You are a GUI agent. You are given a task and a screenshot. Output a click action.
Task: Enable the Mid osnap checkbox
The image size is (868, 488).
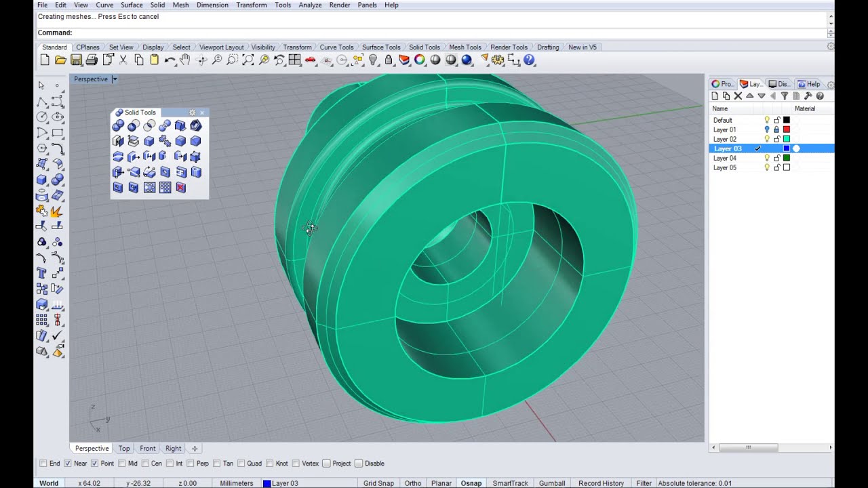click(x=122, y=464)
